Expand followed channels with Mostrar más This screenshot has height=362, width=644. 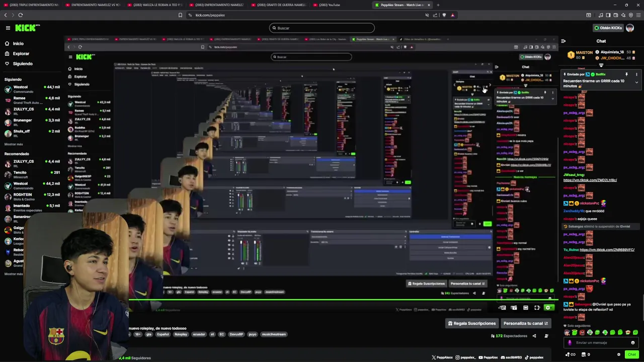coord(14,144)
